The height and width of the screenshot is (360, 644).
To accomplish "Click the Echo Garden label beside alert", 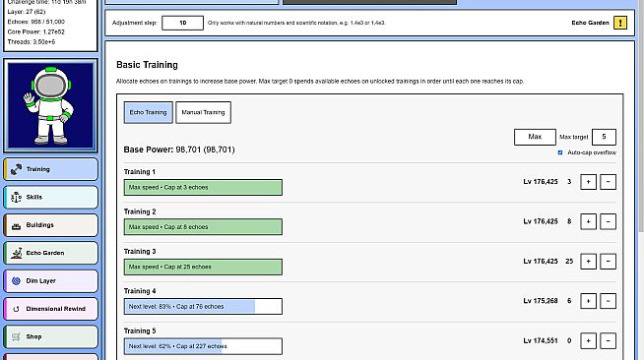I will pyautogui.click(x=590, y=23).
